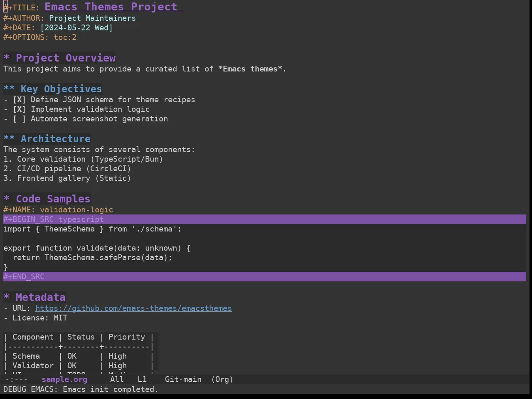Click the All position indicator in mode line
This screenshot has height=399, width=532.
pos(117,379)
